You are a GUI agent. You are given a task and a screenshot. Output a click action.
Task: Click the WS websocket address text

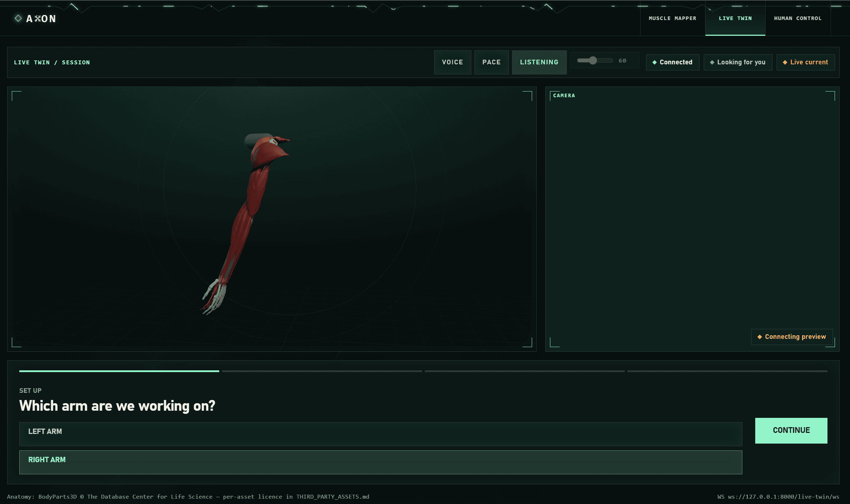778,496
